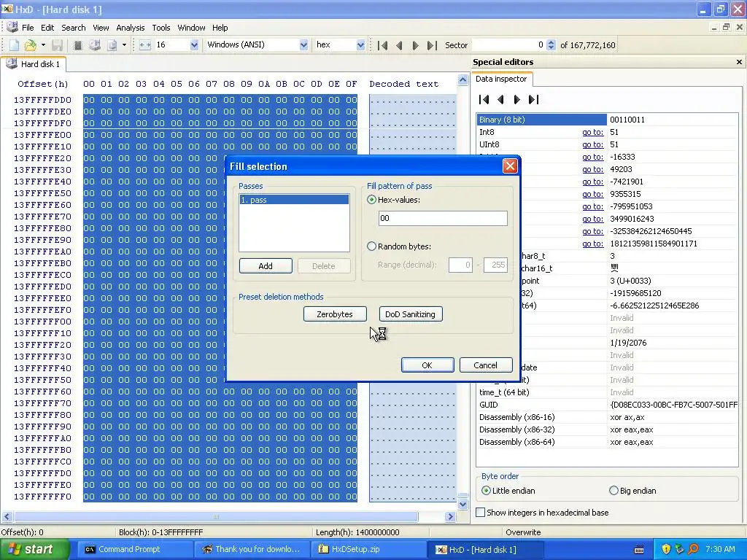Open the Analysis menu
Image resolution: width=747 pixels, height=560 pixels.
(x=130, y=28)
